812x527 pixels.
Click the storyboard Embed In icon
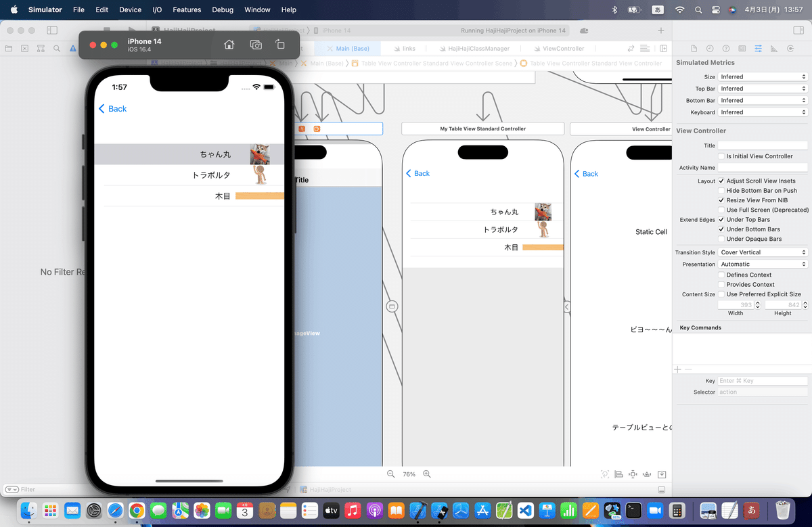pyautogui.click(x=662, y=474)
